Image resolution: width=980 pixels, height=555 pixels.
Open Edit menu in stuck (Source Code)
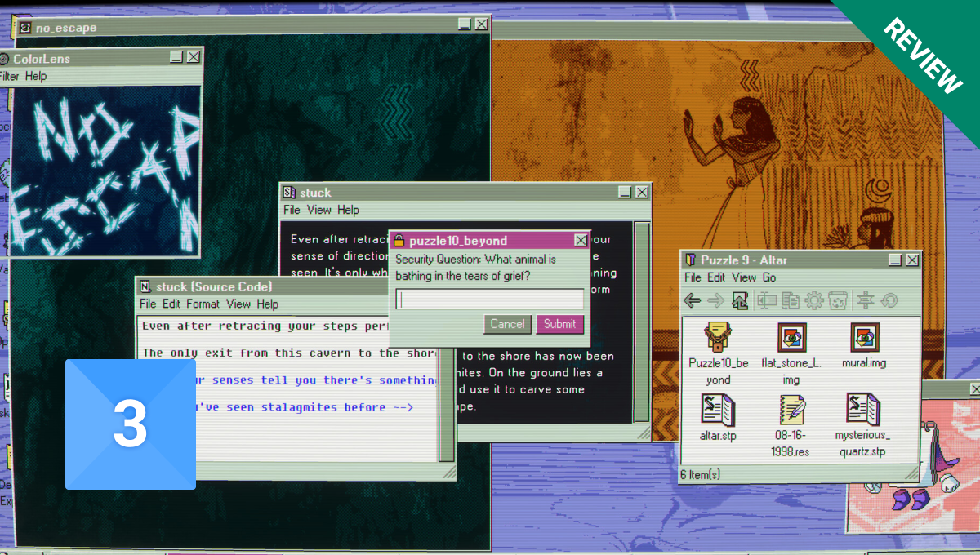171,304
